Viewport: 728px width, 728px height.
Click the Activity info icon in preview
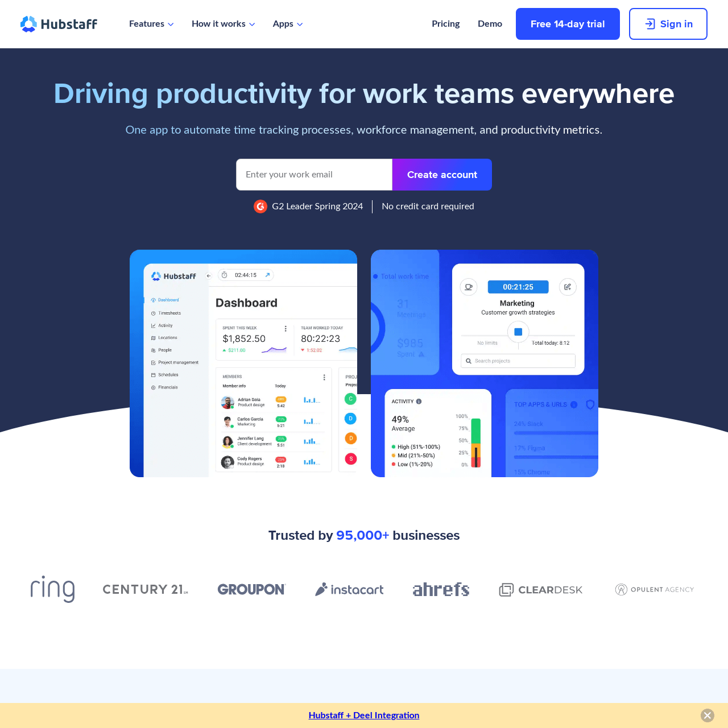(419, 402)
